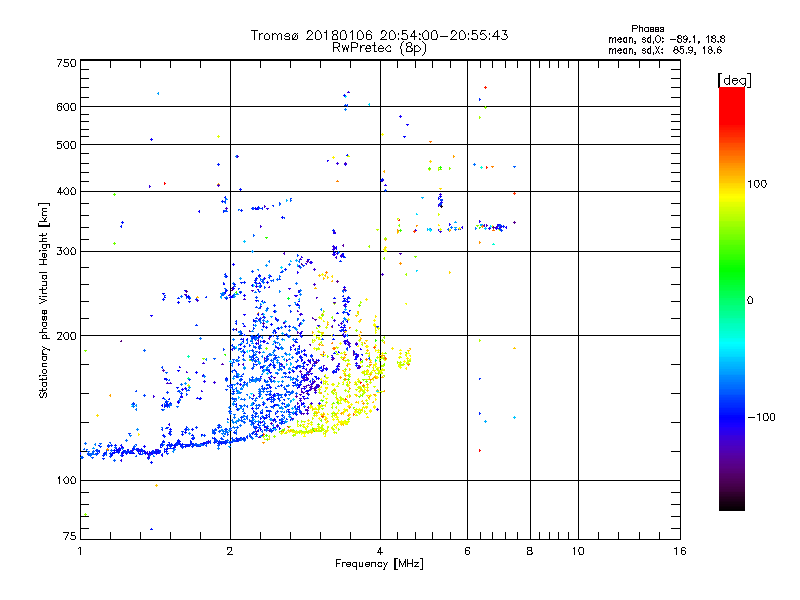Click the y-axis tick label '600'

(x=67, y=107)
